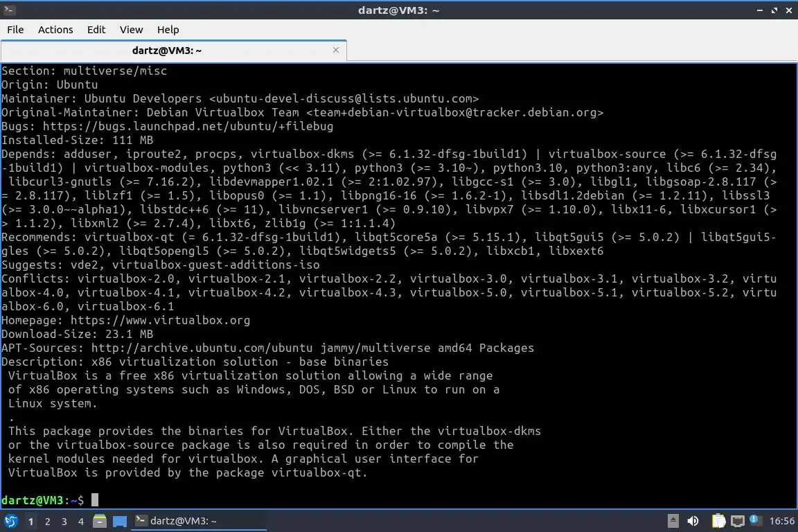Click the clipboard manager tray icon
The image size is (798, 532).
point(718,521)
